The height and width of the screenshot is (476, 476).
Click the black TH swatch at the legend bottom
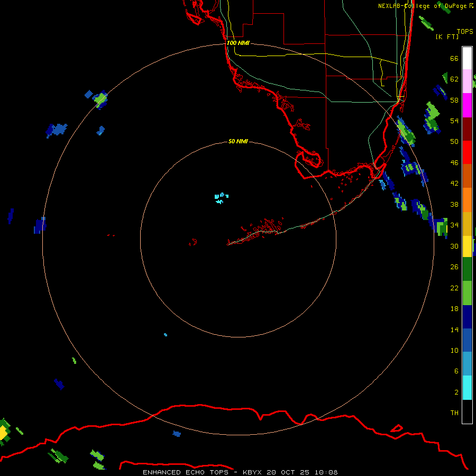467,411
